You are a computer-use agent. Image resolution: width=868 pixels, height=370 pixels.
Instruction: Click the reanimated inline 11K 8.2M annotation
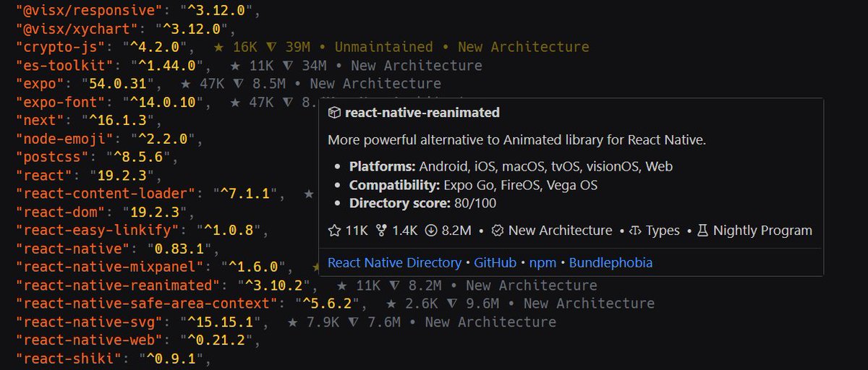[467, 285]
